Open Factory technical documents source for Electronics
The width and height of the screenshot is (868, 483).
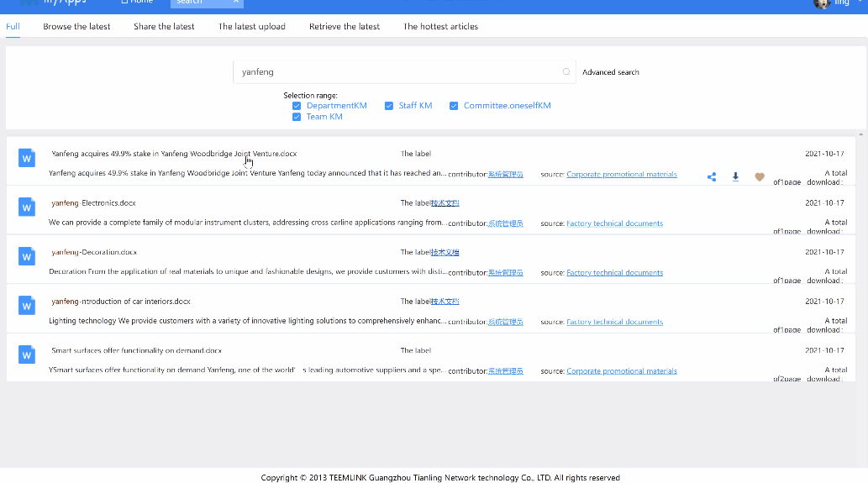click(x=614, y=223)
